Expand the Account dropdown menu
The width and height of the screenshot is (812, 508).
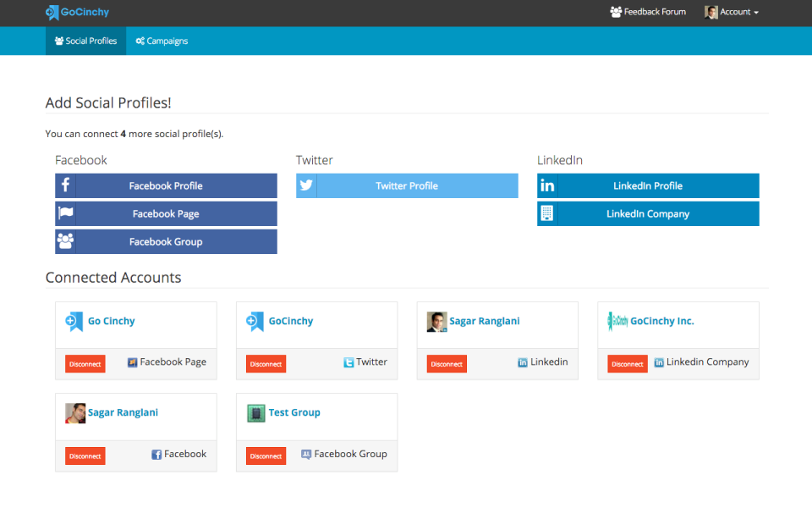732,12
